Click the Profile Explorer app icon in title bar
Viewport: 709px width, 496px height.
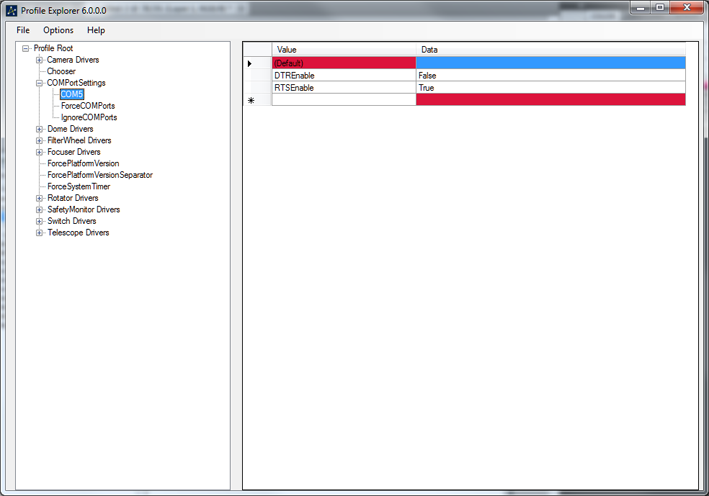click(x=11, y=10)
